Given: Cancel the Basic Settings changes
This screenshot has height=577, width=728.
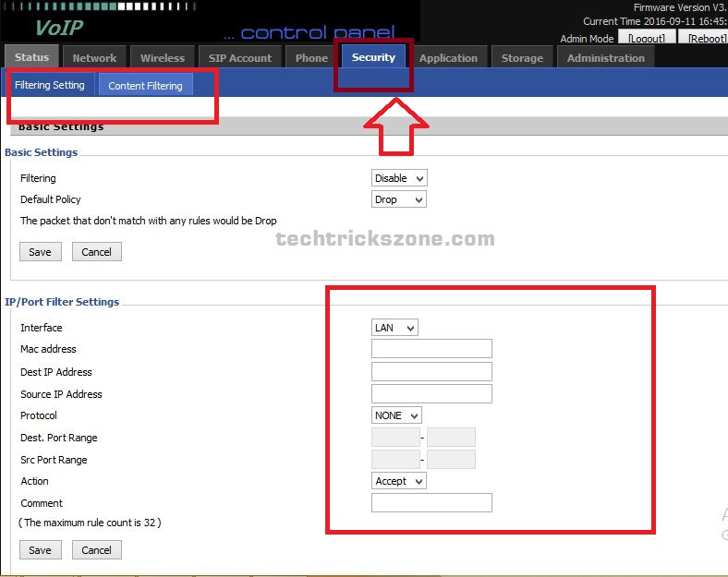Looking at the screenshot, I should [x=96, y=252].
